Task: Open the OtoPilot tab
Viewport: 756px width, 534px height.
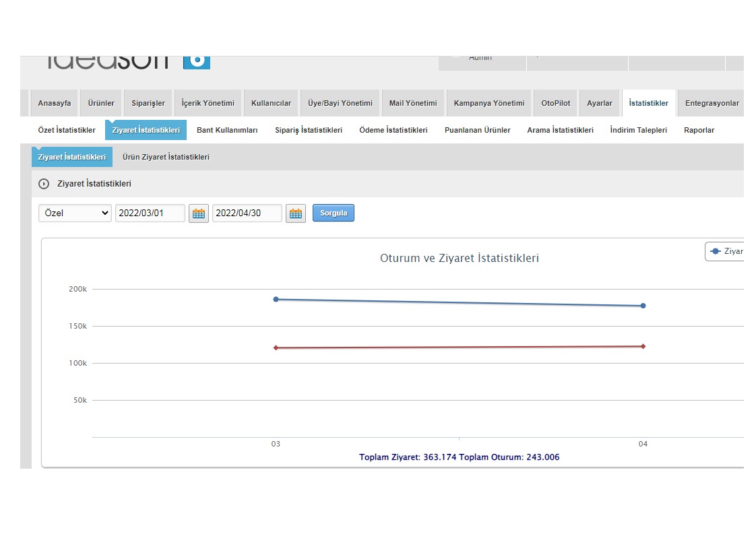Action: point(555,103)
